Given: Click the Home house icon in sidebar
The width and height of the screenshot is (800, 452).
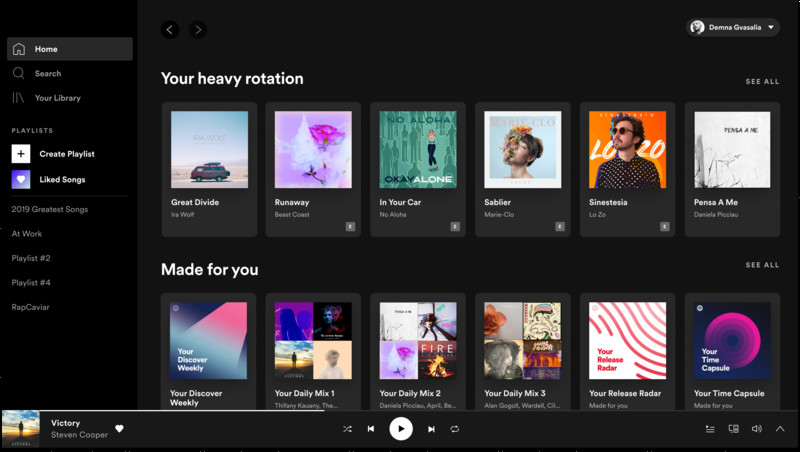Looking at the screenshot, I should pyautogui.click(x=19, y=49).
